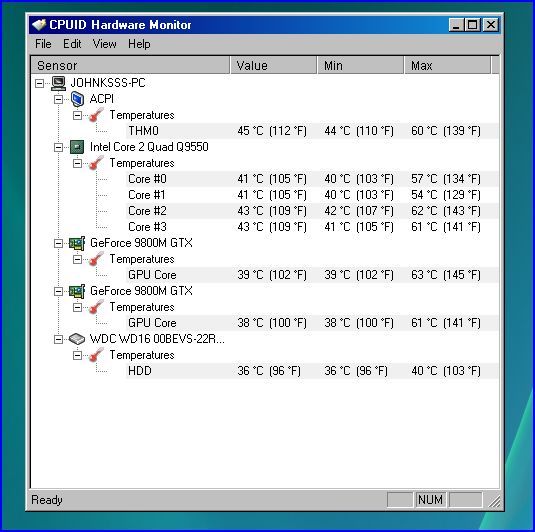Click the first GeForce 9800M GTX card icon
This screenshot has height=532, width=535.
click(77, 243)
